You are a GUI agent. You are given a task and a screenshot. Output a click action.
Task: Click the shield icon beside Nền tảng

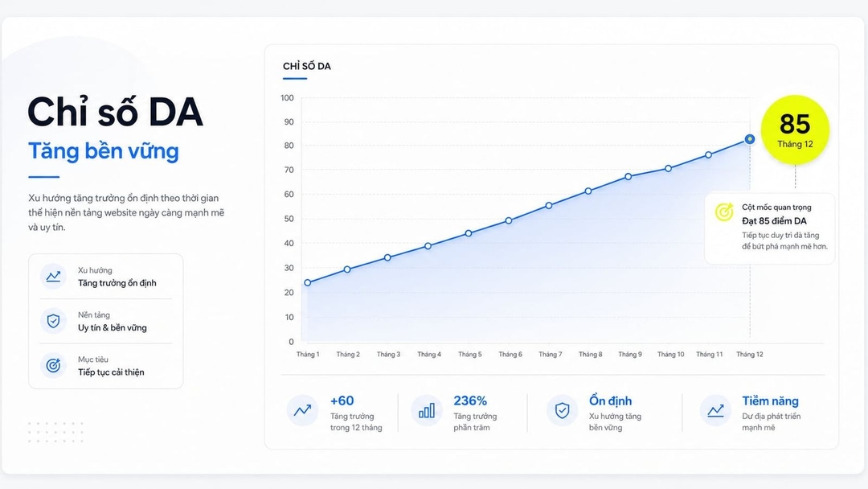point(53,321)
